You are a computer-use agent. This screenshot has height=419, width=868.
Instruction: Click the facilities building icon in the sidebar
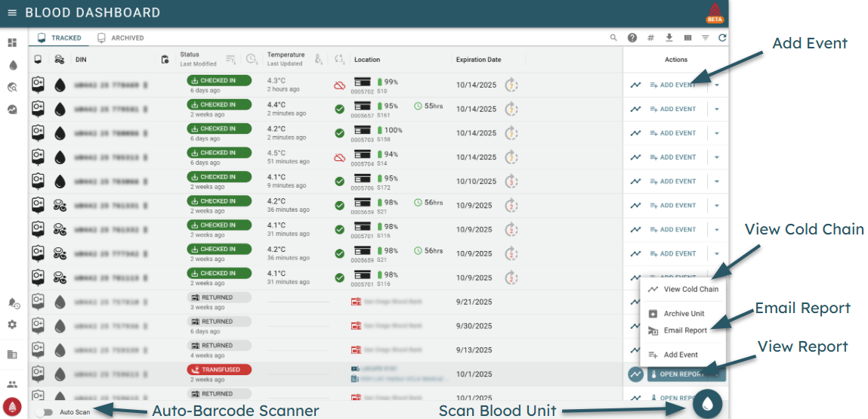click(12, 354)
